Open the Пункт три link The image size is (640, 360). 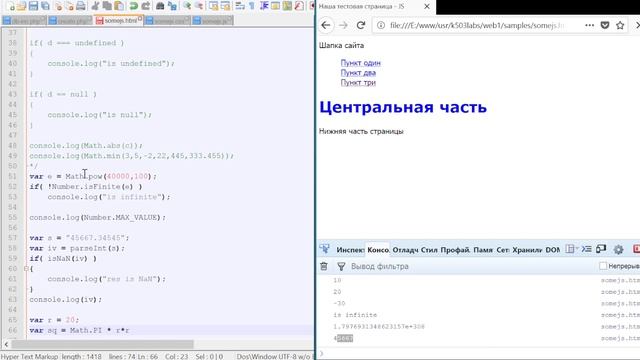click(x=358, y=82)
